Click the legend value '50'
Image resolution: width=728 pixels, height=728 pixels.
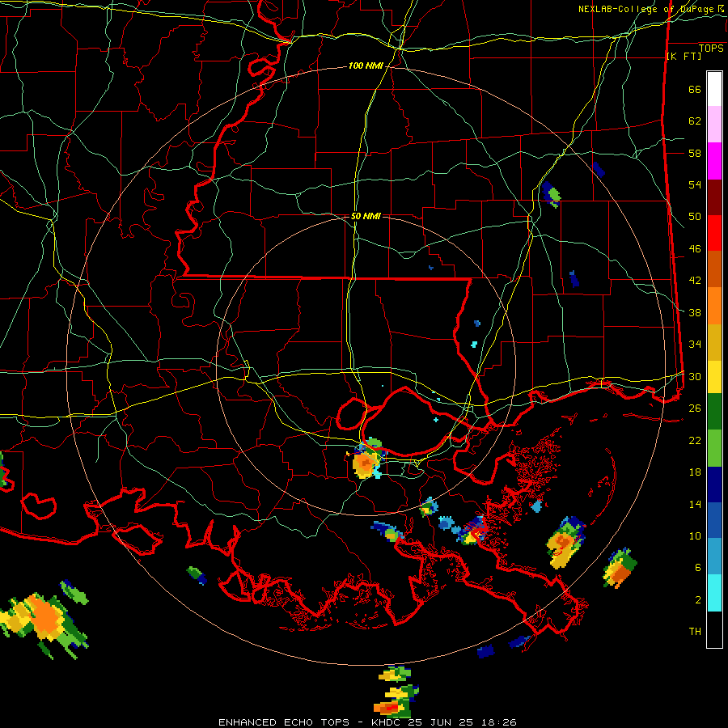(695, 216)
